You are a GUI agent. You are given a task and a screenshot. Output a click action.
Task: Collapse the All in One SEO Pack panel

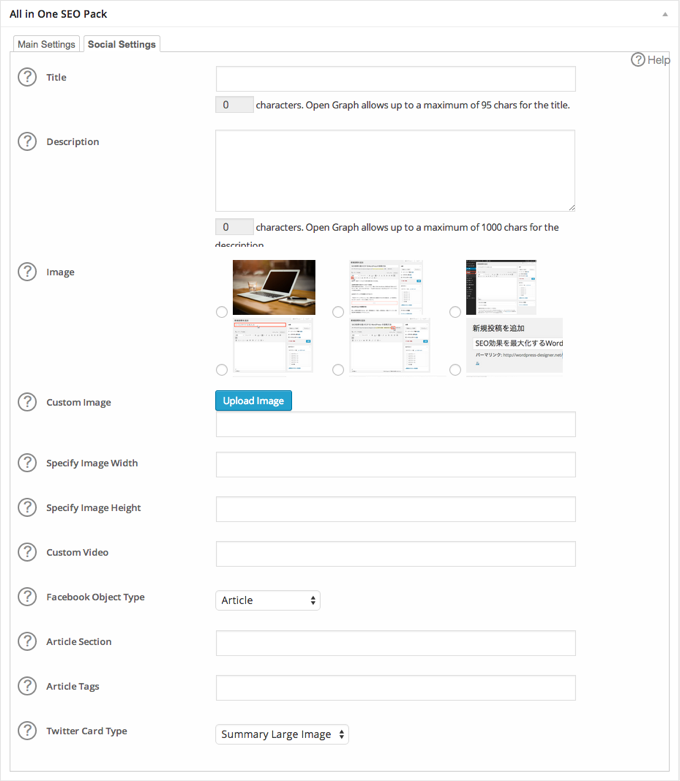click(x=665, y=14)
